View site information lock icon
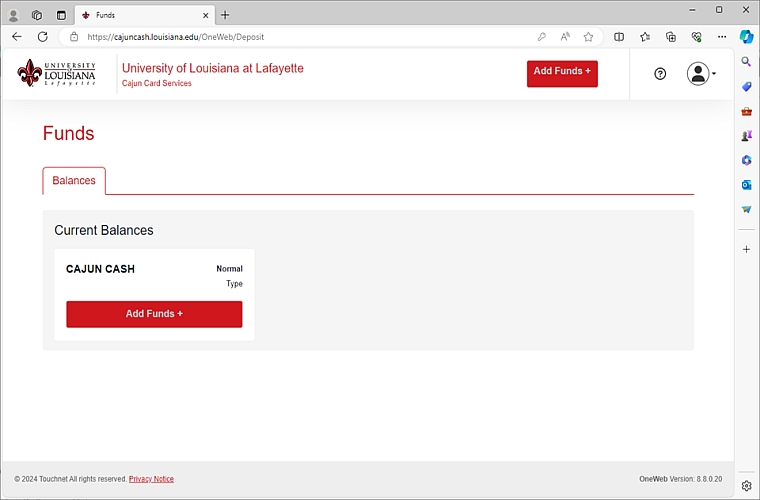This screenshot has height=500, width=760. pos(74,37)
